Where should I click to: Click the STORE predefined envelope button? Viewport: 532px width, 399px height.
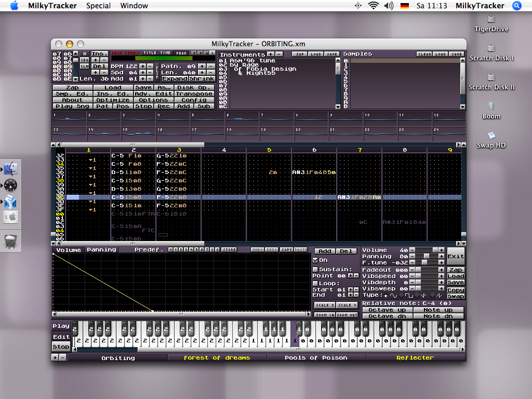(229, 250)
